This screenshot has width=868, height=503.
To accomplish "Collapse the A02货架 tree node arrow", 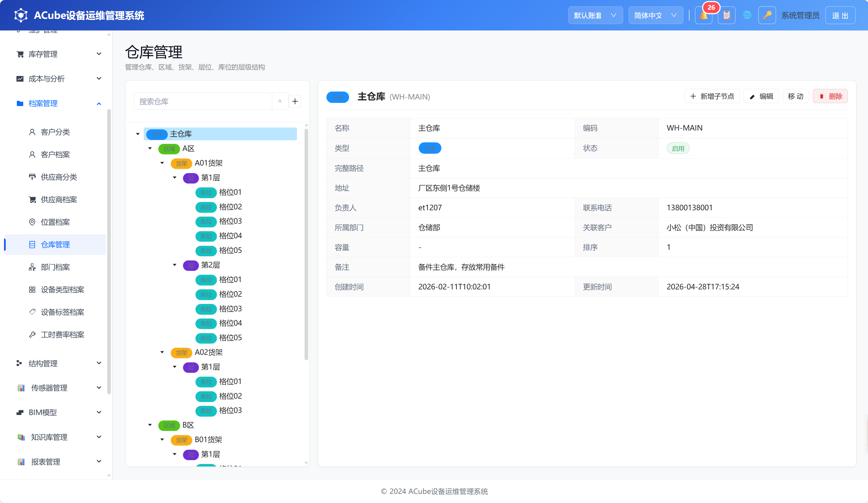I will pos(162,352).
